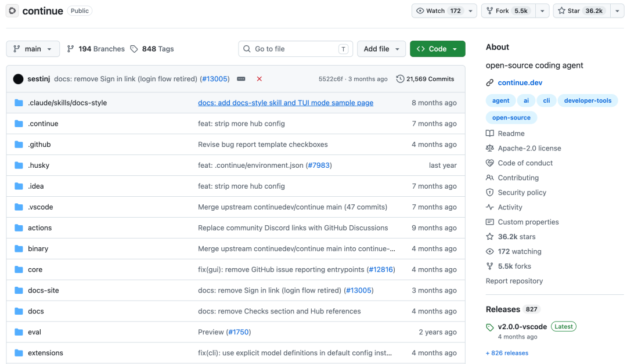This screenshot has height=364, width=627.
Task: Open the main branch selector dropdown
Action: coord(33,49)
